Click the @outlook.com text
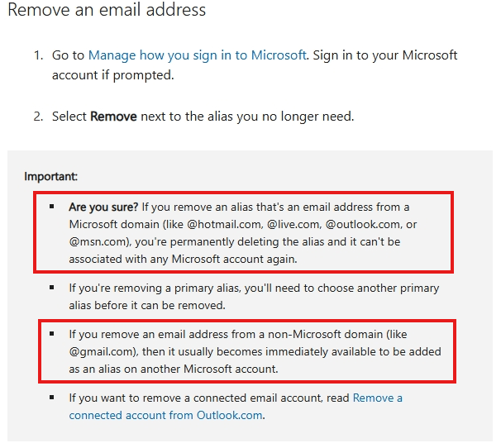Screen dimensions: 501x448 [x=362, y=224]
